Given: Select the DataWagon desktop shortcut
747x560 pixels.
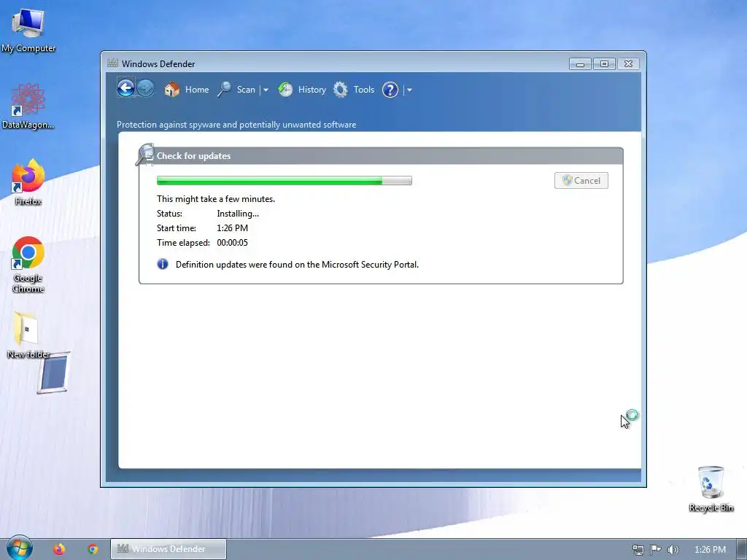Looking at the screenshot, I should 28,106.
